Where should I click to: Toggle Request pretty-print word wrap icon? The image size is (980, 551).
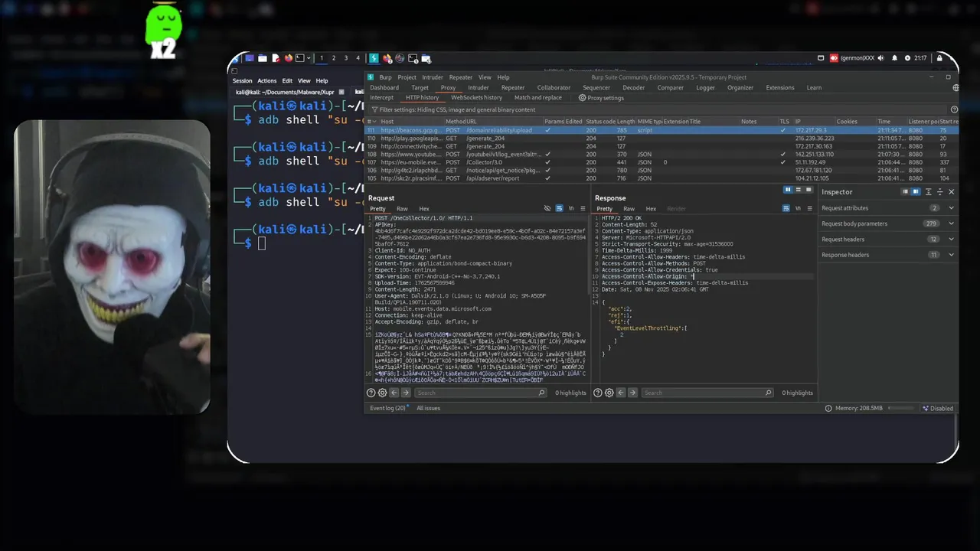[559, 208]
